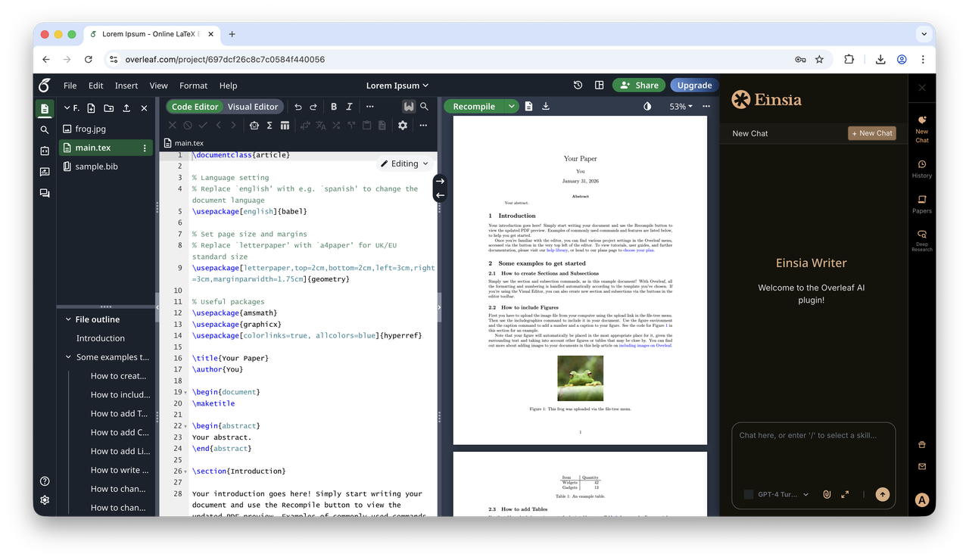Open the 53% zoom level control
This screenshot has width=969, height=560.
click(680, 106)
